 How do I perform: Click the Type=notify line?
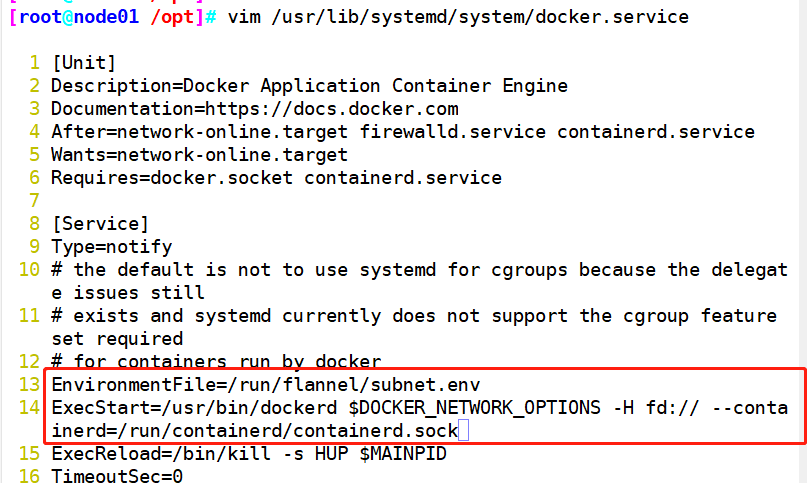coord(112,247)
